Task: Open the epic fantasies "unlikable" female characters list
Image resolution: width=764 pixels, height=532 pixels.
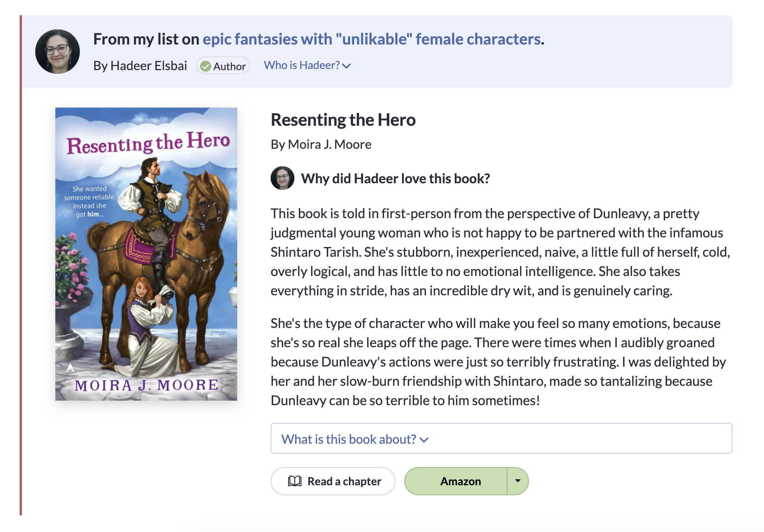Action: point(373,39)
